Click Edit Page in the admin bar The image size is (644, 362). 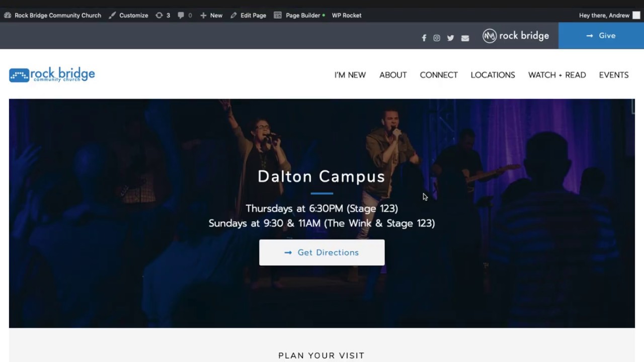click(248, 15)
